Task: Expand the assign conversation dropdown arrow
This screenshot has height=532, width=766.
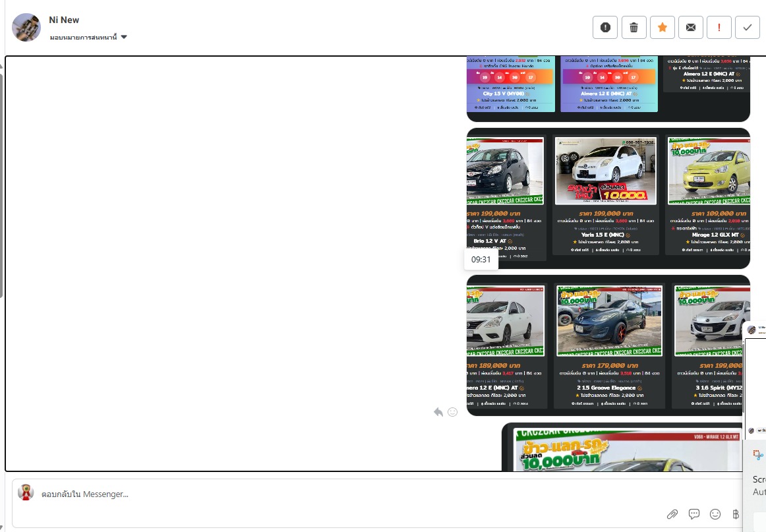Action: tap(124, 38)
